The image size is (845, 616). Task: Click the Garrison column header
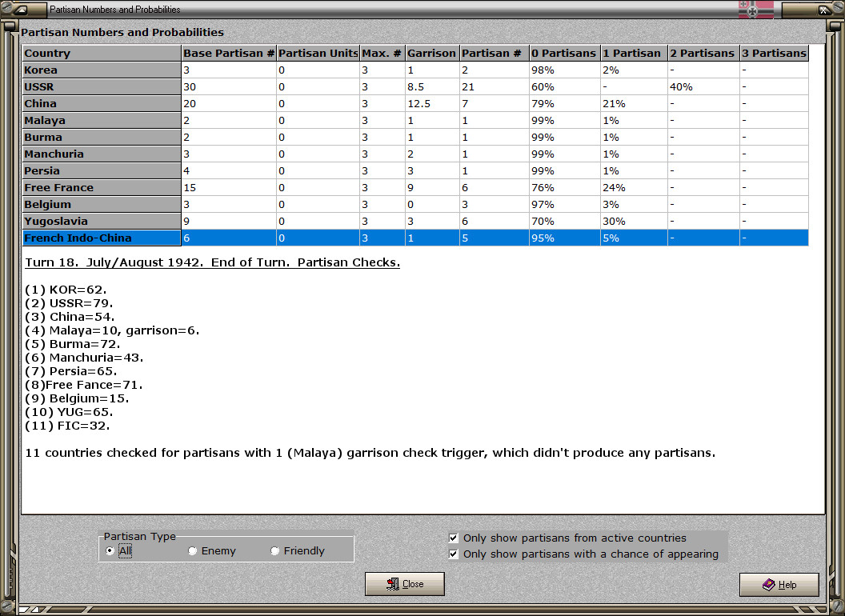431,53
